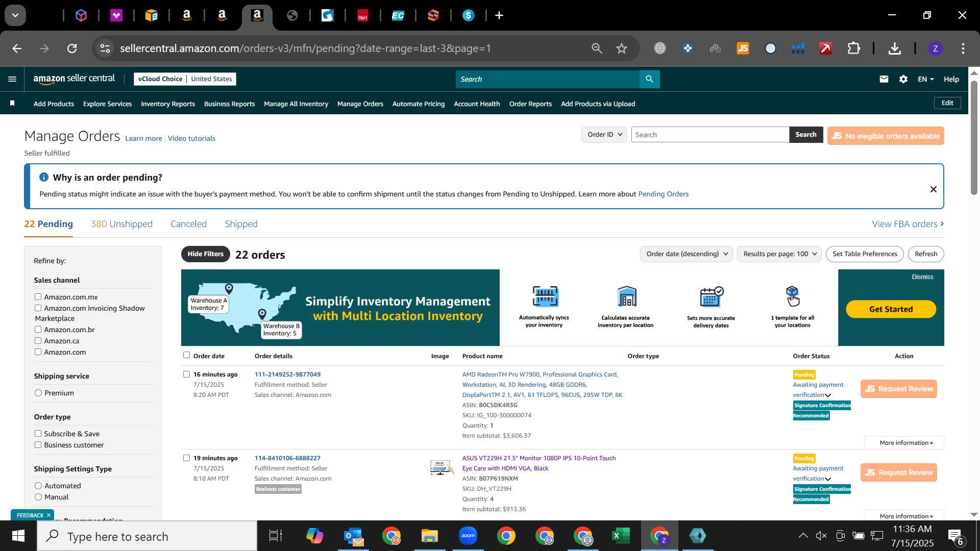The image size is (980, 551).
Task: Open the Chrome three-dot menu
Action: (963, 48)
